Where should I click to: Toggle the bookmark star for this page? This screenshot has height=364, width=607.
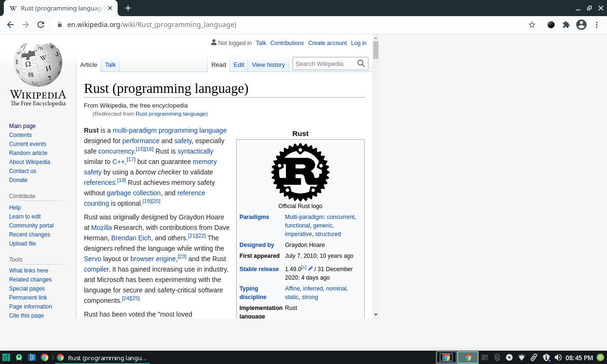532,24
